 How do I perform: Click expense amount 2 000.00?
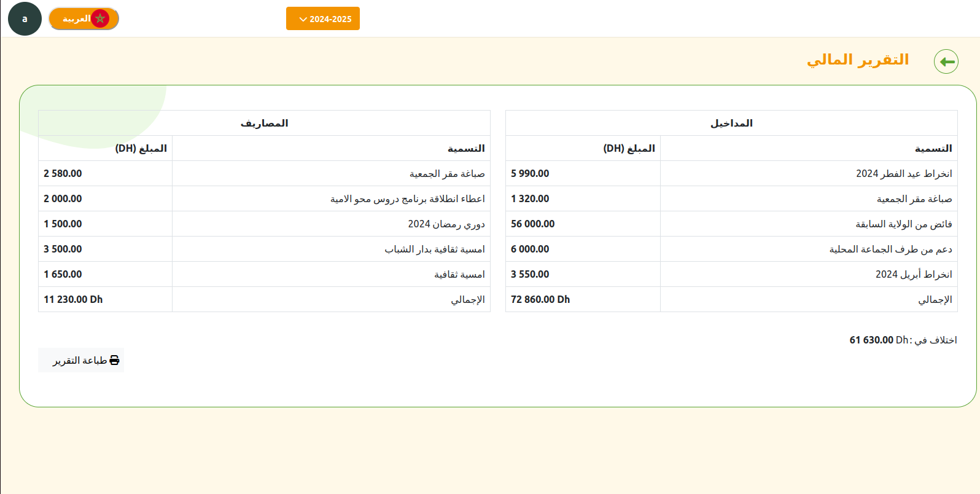point(63,198)
